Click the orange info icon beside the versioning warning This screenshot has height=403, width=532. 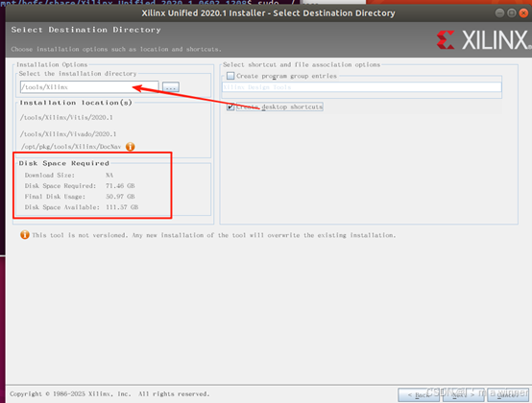25,234
